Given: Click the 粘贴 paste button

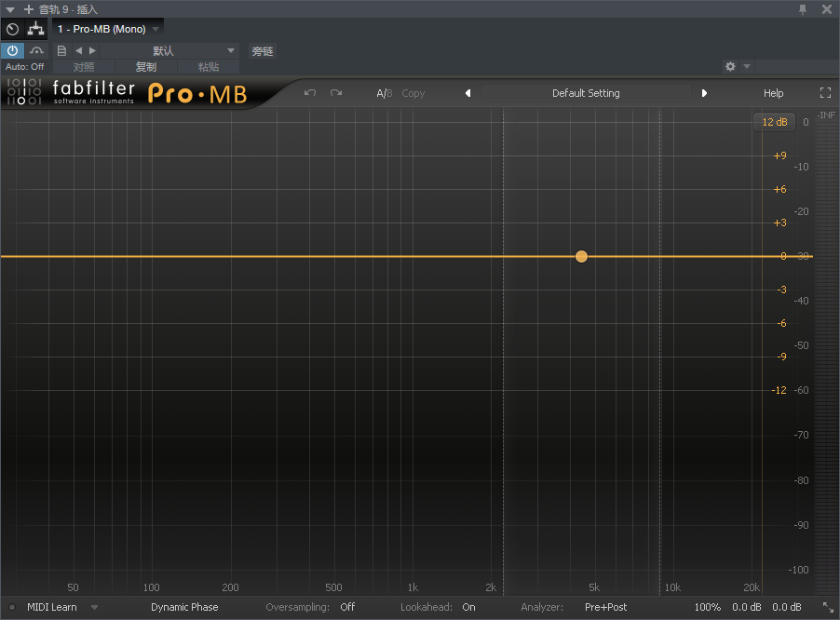Looking at the screenshot, I should (209, 67).
